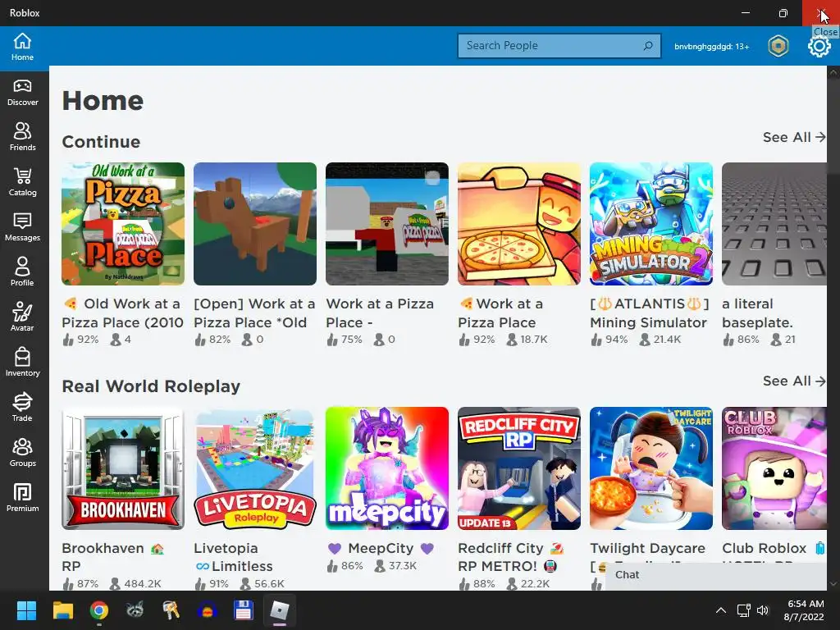Open the clock showing 6:54 AM
This screenshot has height=630, width=840.
pyautogui.click(x=806, y=610)
